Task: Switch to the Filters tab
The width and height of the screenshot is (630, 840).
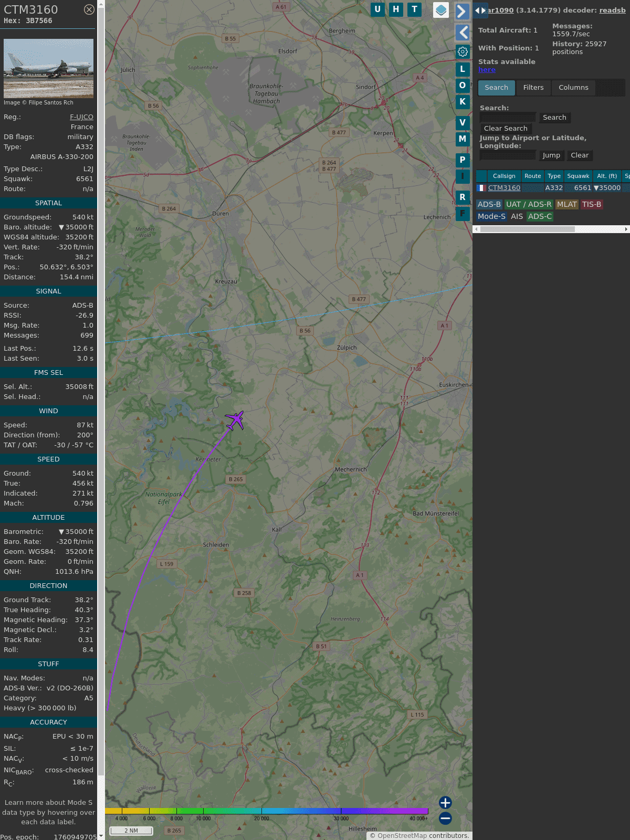Action: click(533, 88)
